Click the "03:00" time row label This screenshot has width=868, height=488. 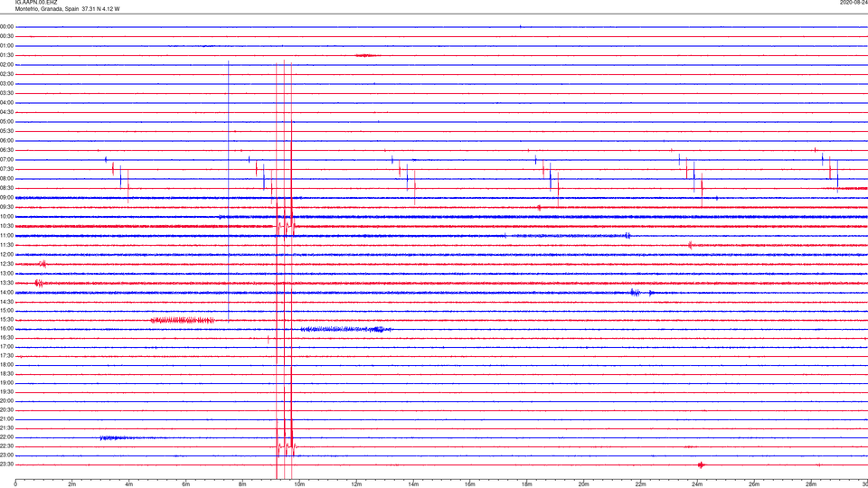pyautogui.click(x=7, y=84)
